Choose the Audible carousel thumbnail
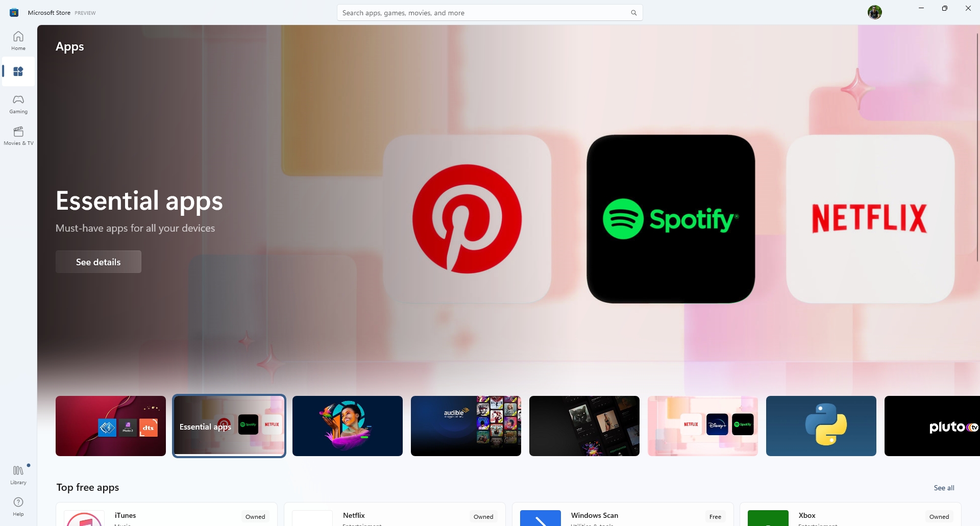The width and height of the screenshot is (980, 526). tap(465, 426)
